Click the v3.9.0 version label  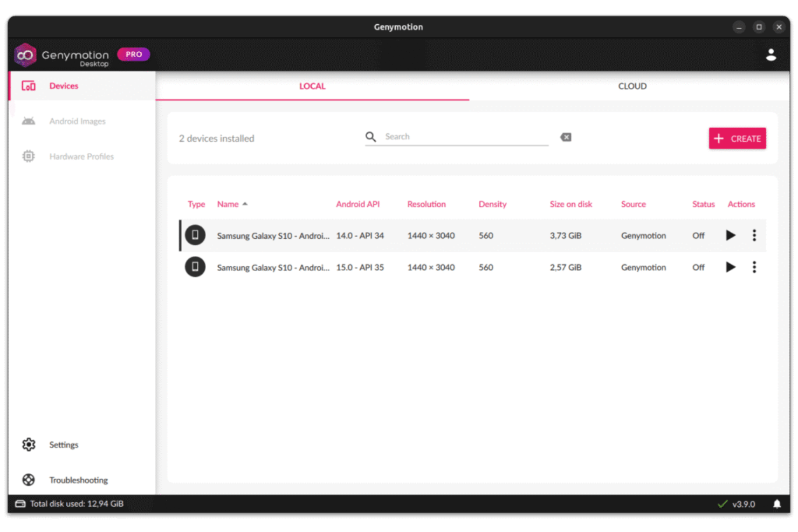744,505
